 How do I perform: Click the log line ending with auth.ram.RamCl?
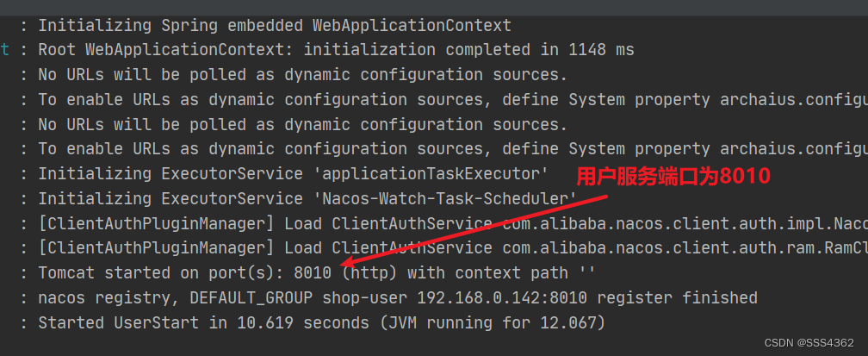[444, 248]
